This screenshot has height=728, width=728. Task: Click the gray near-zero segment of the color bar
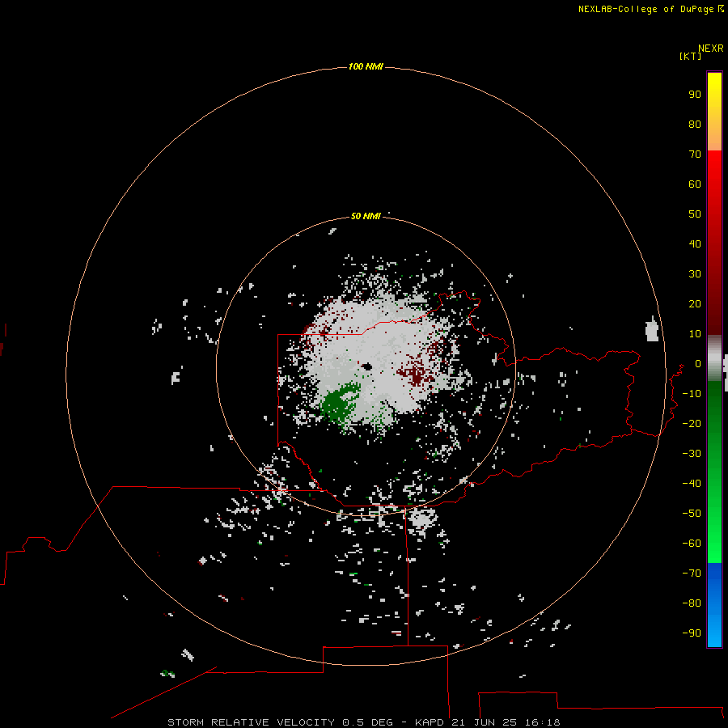[x=714, y=358]
